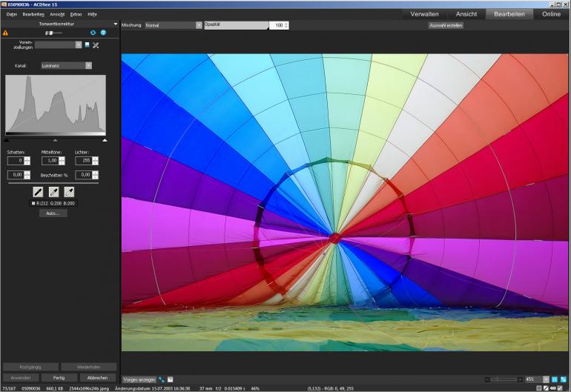The width and height of the screenshot is (571, 392).
Task: Click the actual size blue icon
Action: (555, 379)
